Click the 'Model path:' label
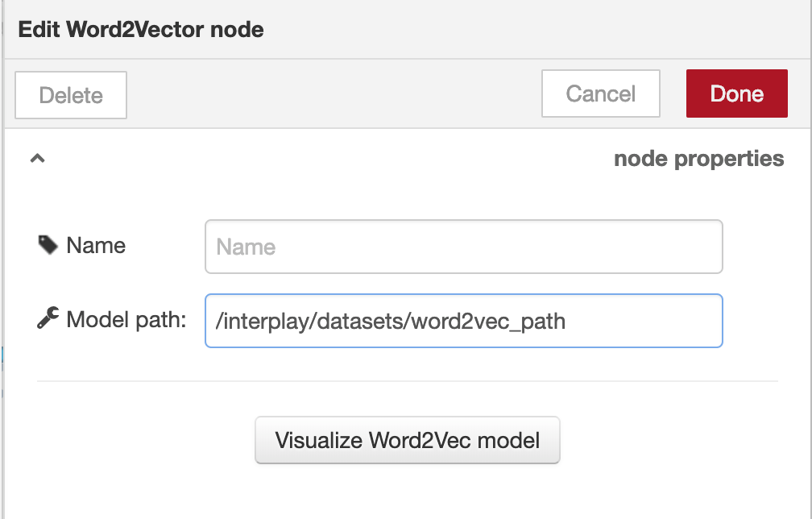 pyautogui.click(x=126, y=320)
